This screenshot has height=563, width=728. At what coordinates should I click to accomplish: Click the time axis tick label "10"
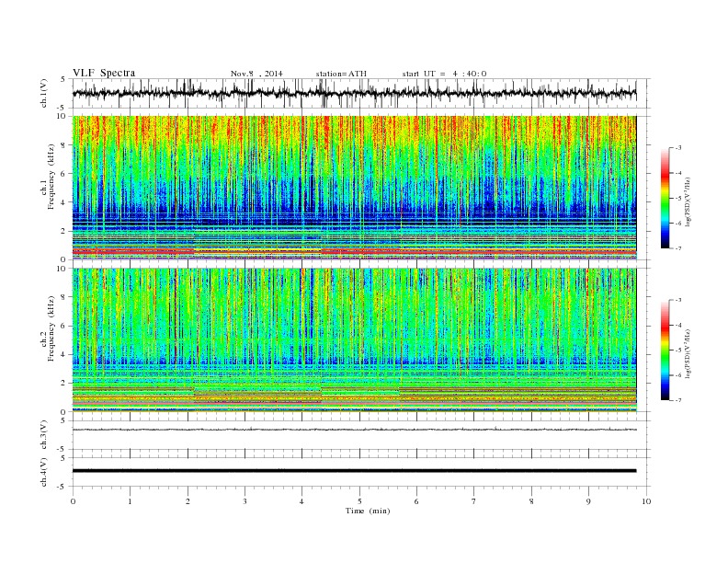click(646, 501)
